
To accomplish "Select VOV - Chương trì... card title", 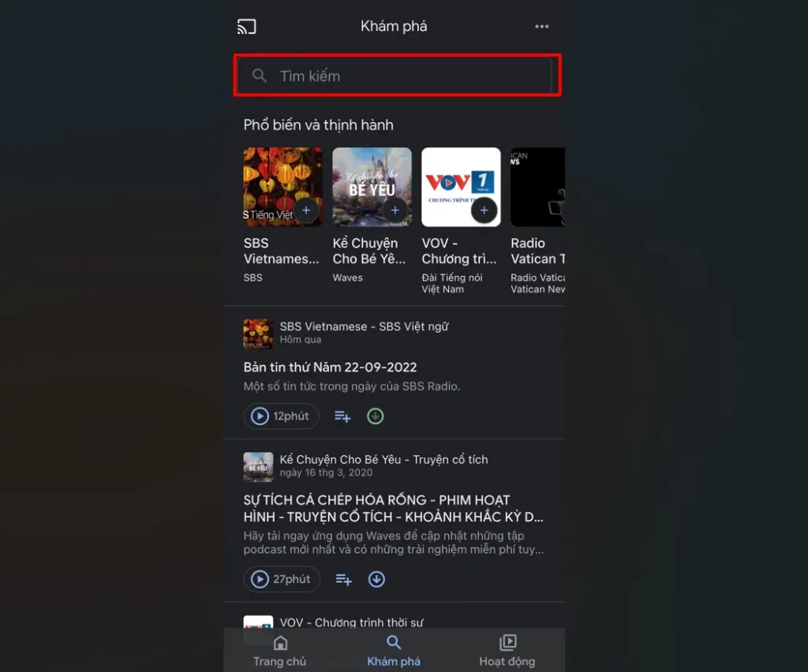I will [459, 251].
